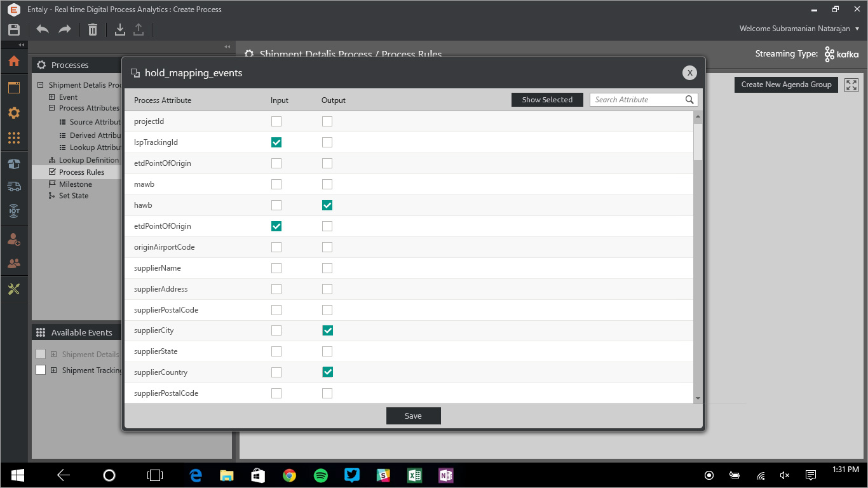Click the Home icon in sidebar
This screenshot has width=868, height=488.
pos(14,62)
